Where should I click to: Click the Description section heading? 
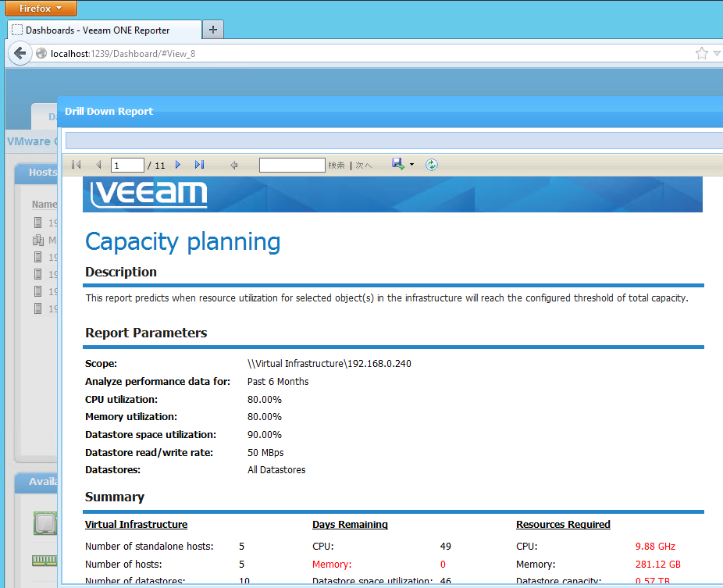(121, 272)
